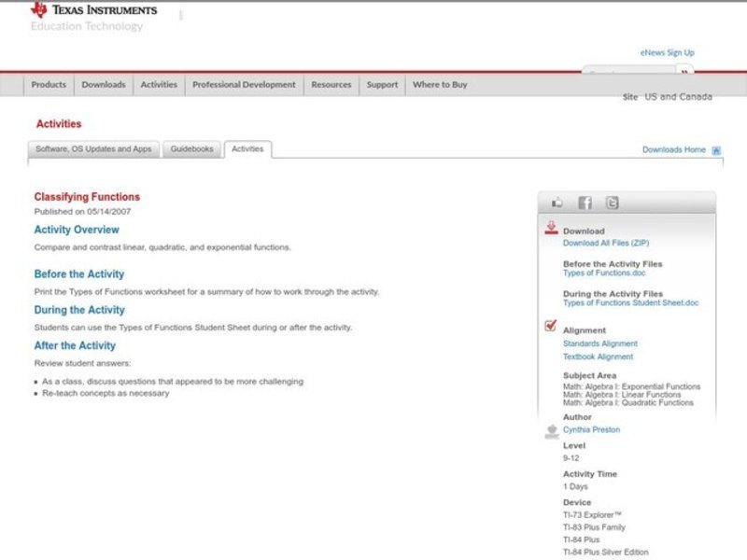Open Types of Functions Student Sheet.doc
The width and height of the screenshot is (747, 560).
pyautogui.click(x=630, y=303)
